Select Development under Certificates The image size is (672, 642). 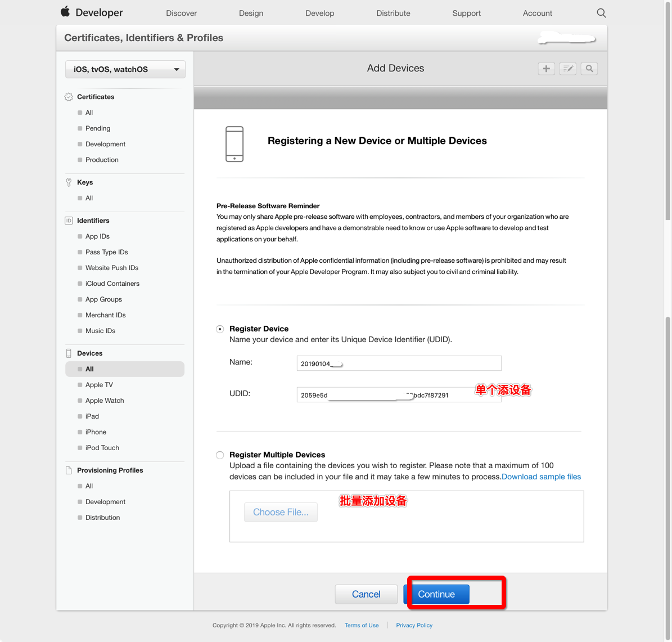[105, 144]
